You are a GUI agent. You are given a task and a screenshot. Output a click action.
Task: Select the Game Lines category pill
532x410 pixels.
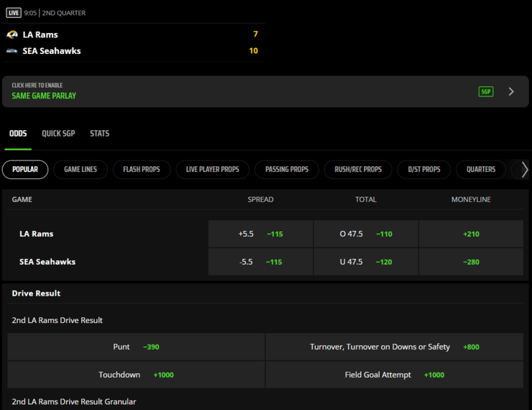click(x=81, y=169)
